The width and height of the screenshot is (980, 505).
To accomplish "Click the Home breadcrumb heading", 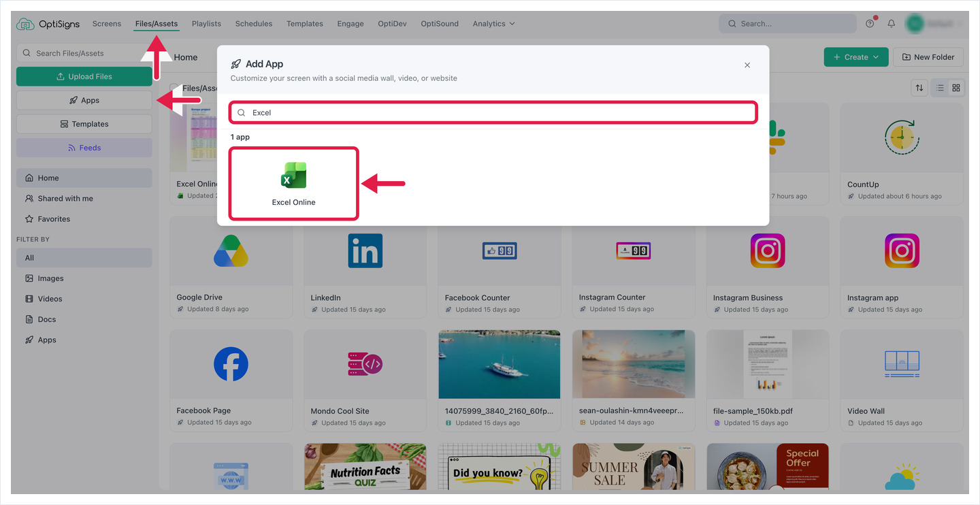I will [x=186, y=57].
